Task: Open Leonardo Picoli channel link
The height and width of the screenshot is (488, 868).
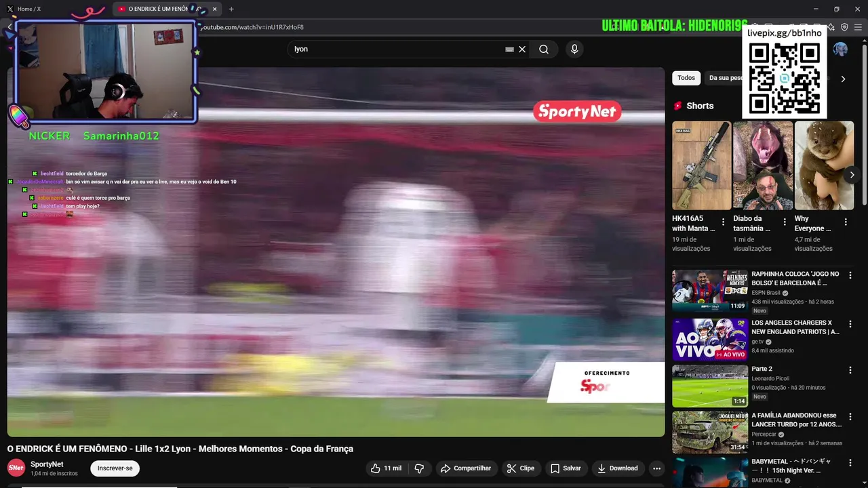Action: [770, 379]
